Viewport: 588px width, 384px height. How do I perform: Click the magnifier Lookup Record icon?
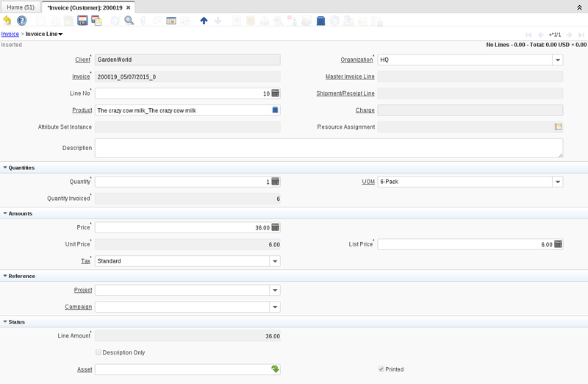[129, 21]
